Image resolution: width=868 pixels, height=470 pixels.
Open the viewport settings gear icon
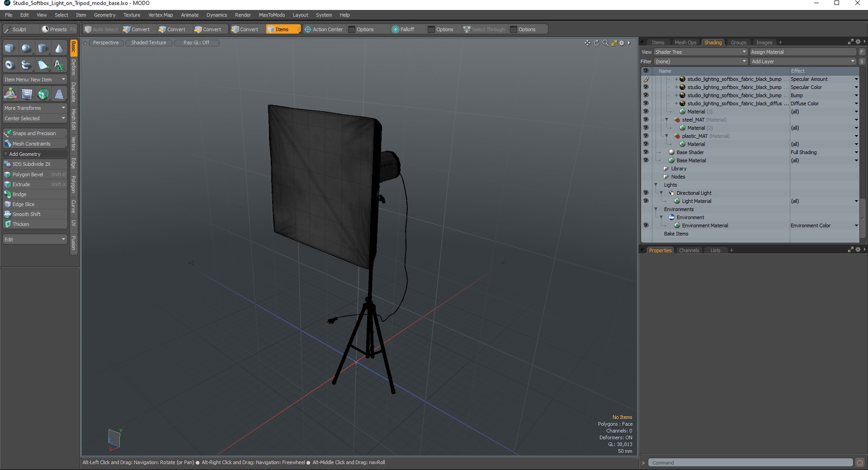click(x=622, y=43)
